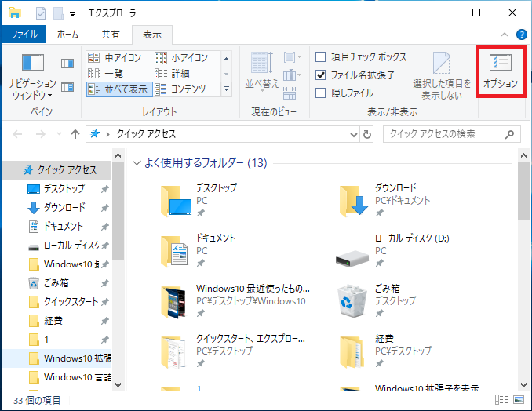Click the file list scrollbar down arrow
This screenshot has width=532, height=411.
click(523, 385)
